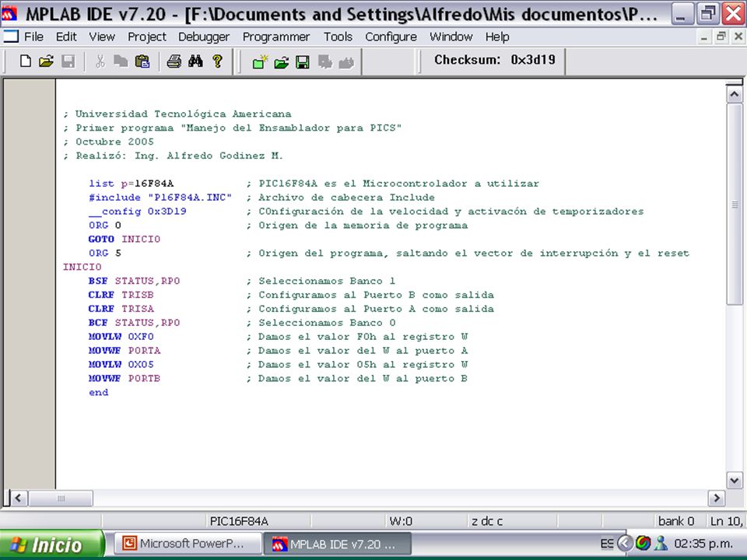This screenshot has height=560, width=747.
Task: Open the Edit menu
Action: (x=66, y=37)
